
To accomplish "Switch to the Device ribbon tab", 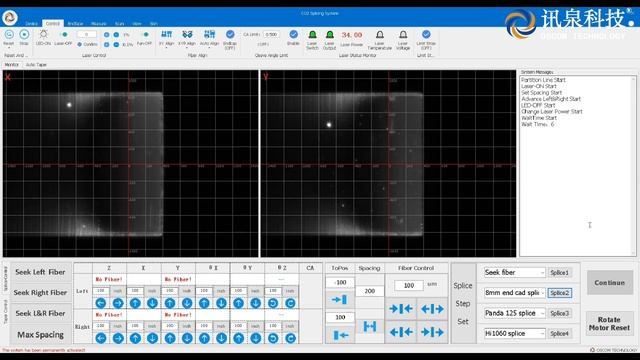I will [x=31, y=24].
